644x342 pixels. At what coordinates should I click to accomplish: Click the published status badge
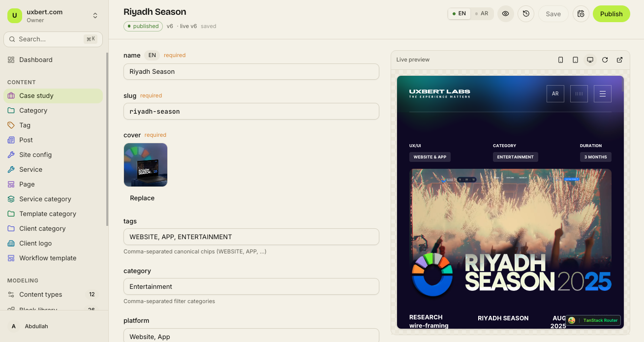[x=143, y=26]
